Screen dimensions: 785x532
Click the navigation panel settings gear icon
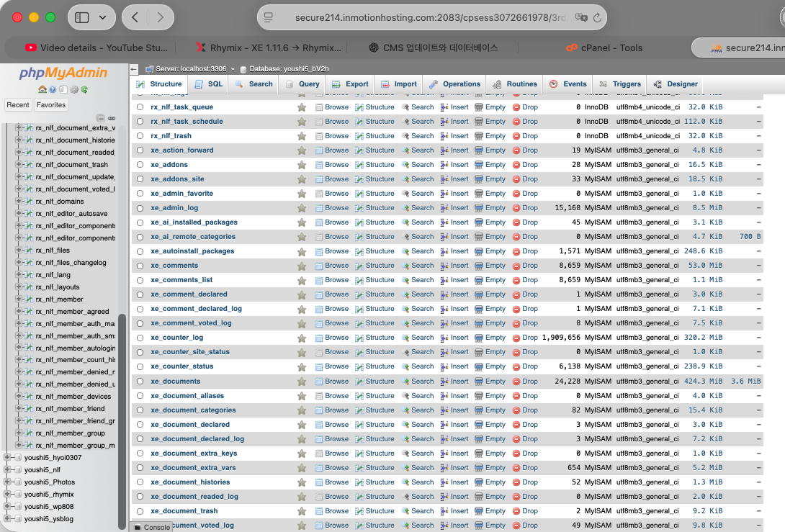[74, 89]
